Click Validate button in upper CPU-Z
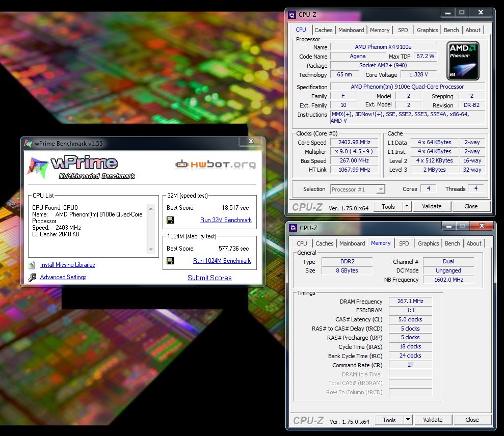The height and width of the screenshot is (436, 504). point(432,206)
